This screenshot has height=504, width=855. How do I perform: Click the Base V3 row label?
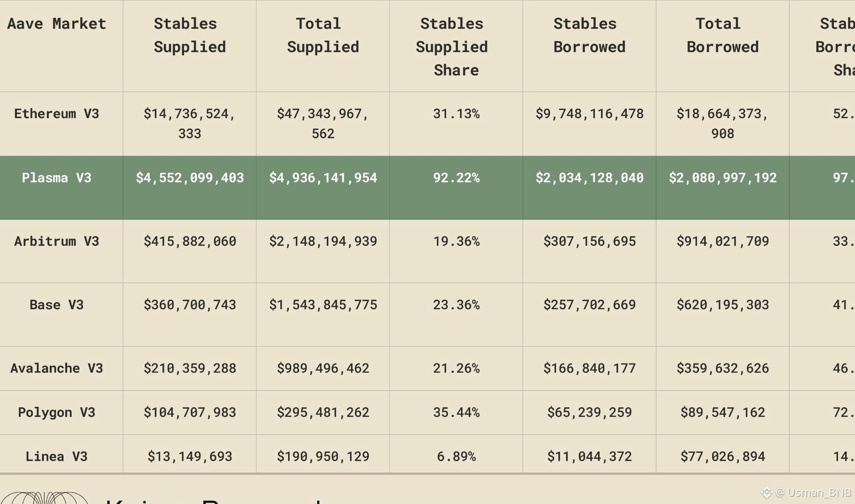click(57, 305)
